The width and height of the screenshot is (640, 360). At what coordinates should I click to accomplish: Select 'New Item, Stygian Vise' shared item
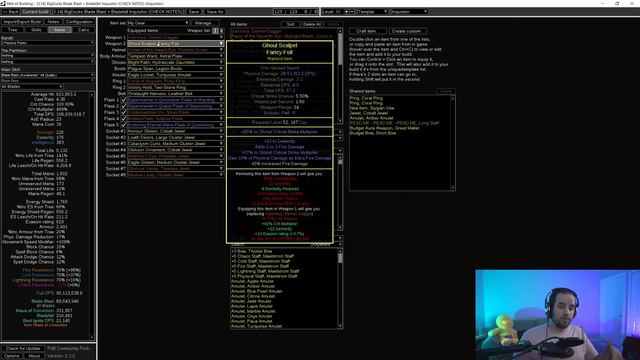pos(372,108)
